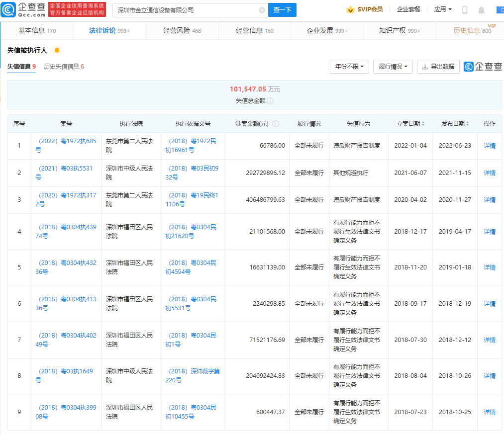504x435 pixels.
Task: Open 详情 link on the first row
Action: pos(489,146)
